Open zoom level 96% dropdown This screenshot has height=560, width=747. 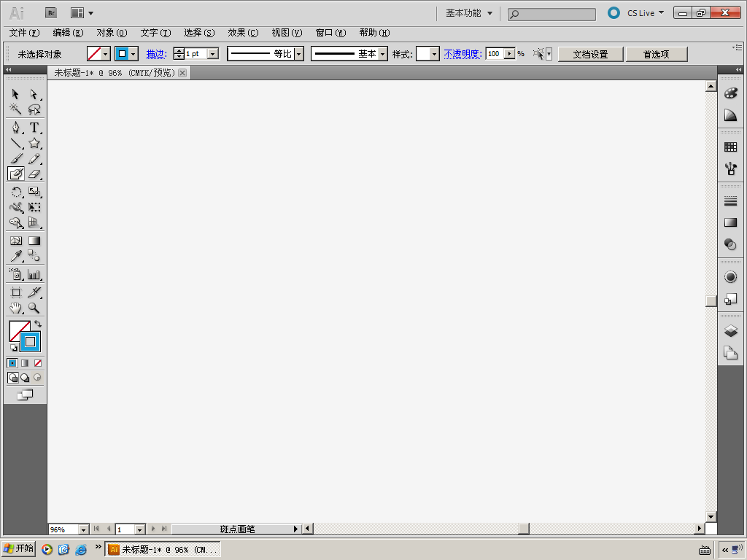(x=83, y=529)
